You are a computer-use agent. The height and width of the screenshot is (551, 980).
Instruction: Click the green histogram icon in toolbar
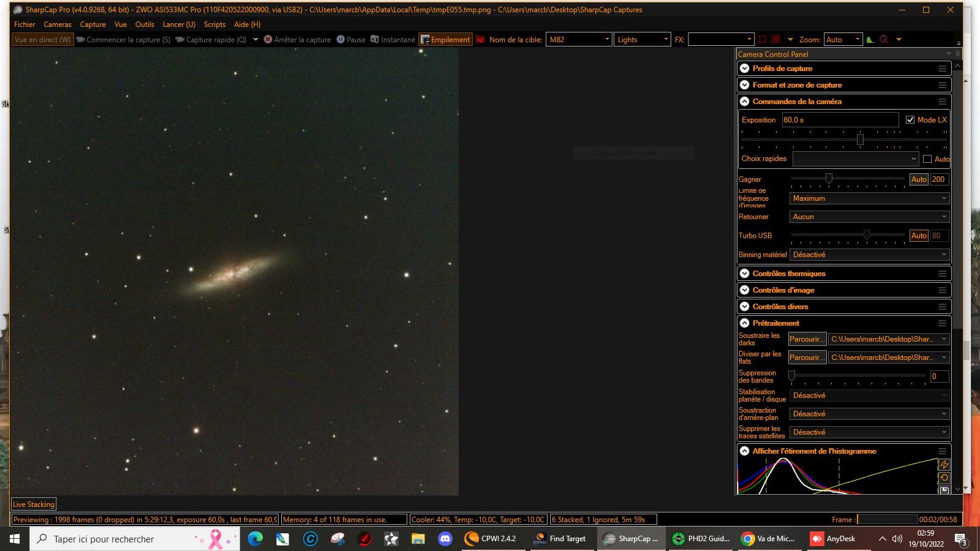(x=870, y=39)
